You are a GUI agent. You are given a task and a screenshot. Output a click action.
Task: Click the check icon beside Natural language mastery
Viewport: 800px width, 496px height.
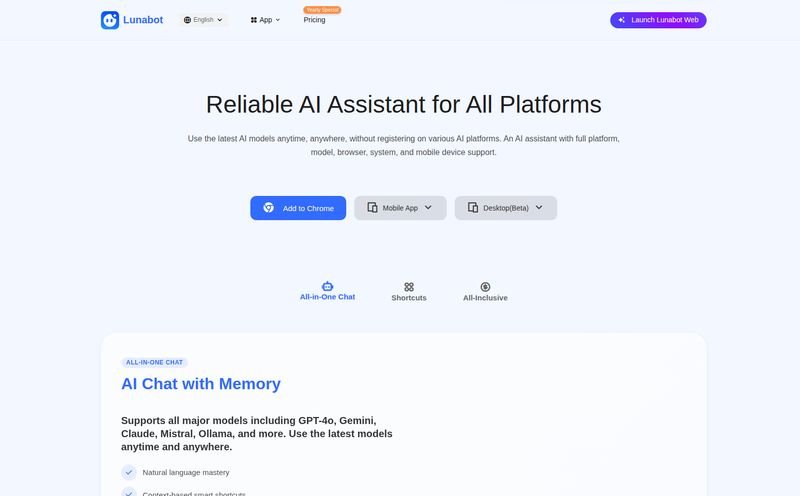point(129,473)
